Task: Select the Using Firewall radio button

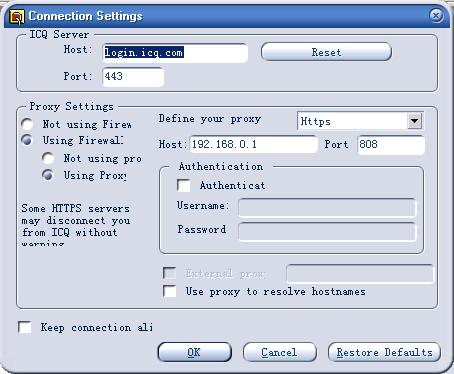Action: pyautogui.click(x=27, y=140)
